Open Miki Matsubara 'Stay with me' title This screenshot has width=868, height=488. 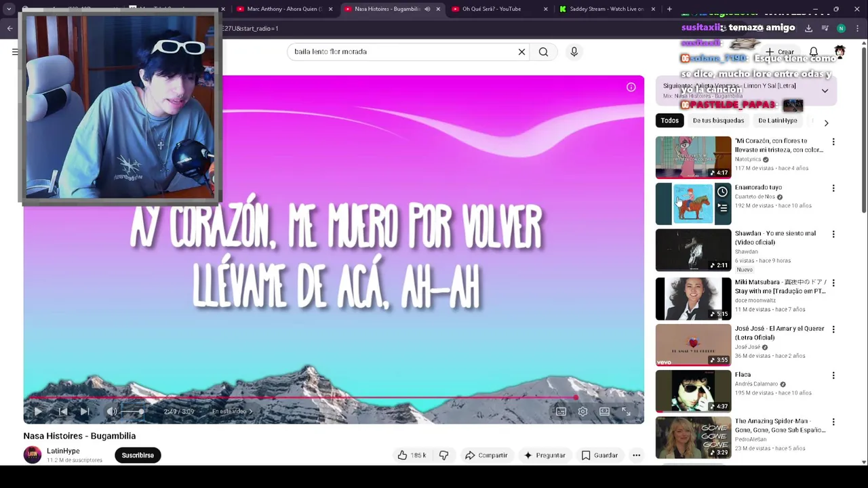tap(781, 287)
